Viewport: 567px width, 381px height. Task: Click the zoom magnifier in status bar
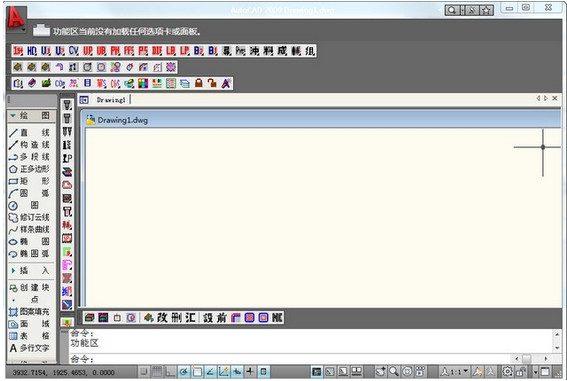[x=394, y=371]
